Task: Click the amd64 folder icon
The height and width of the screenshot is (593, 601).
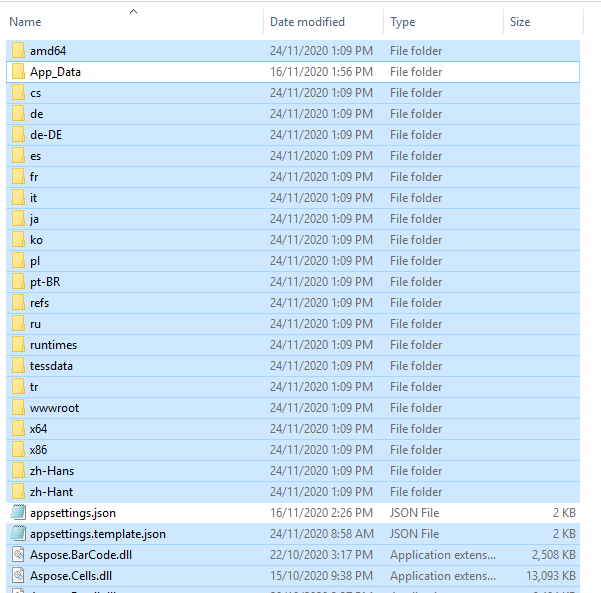Action: pyautogui.click(x=18, y=51)
